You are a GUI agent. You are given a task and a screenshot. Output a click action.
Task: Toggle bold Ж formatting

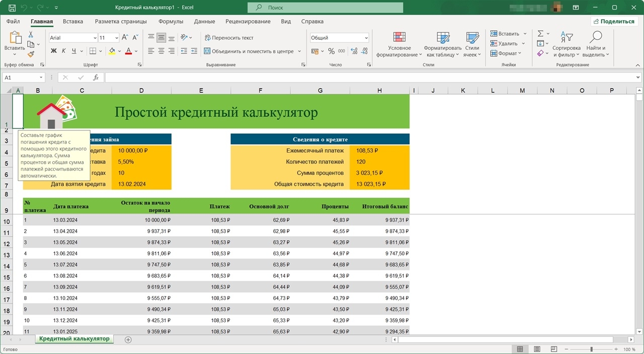[54, 51]
